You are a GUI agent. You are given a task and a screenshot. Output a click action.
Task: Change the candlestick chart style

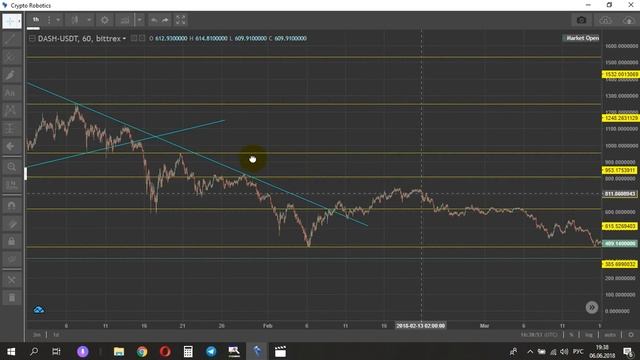click(75, 20)
